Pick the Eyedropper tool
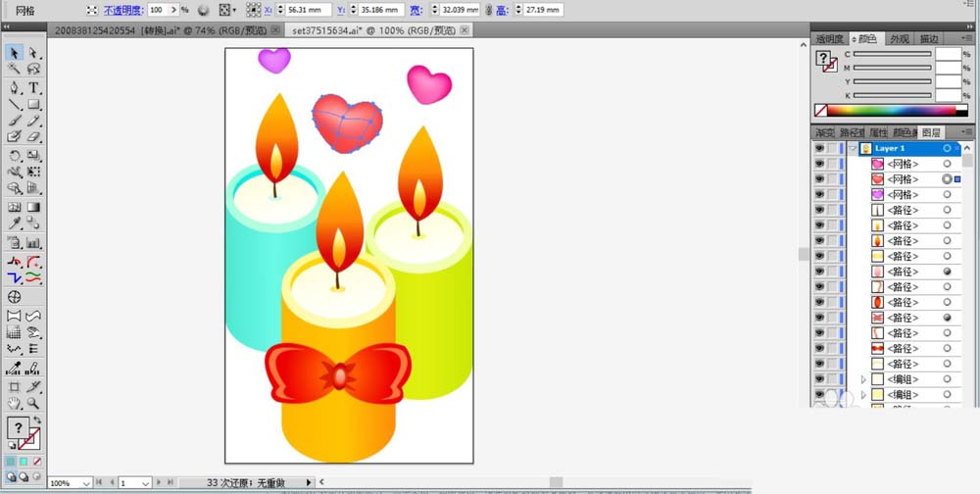980x494 pixels. click(15, 224)
